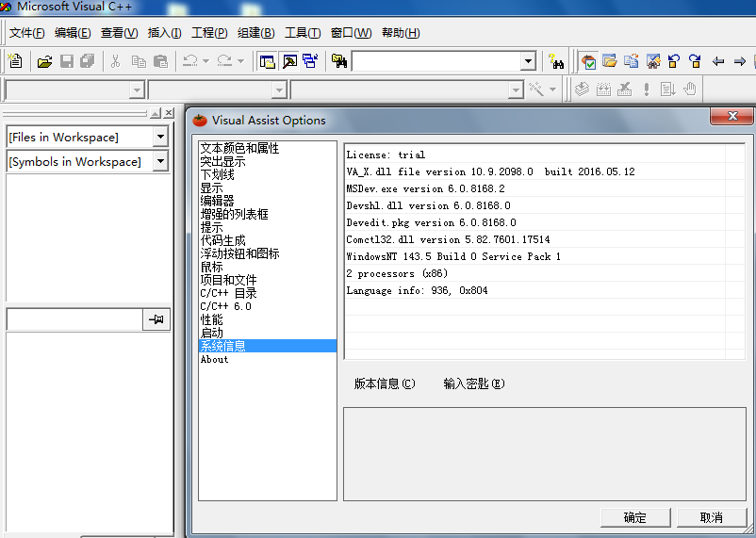Click the Redo arrow icon
The width and height of the screenshot is (756, 538).
coord(224,61)
